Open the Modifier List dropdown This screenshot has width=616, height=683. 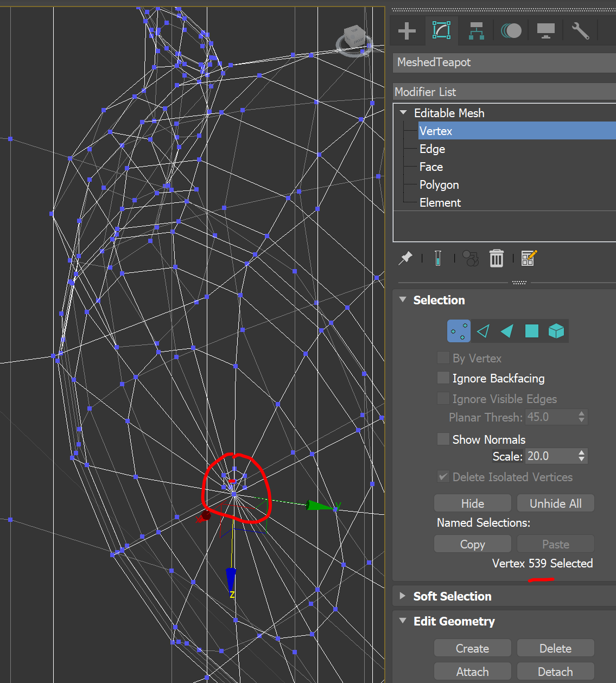tap(504, 92)
